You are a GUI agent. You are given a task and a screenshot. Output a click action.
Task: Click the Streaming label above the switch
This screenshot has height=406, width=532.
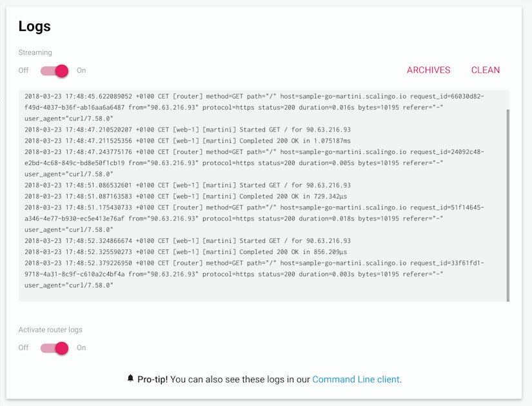click(35, 52)
